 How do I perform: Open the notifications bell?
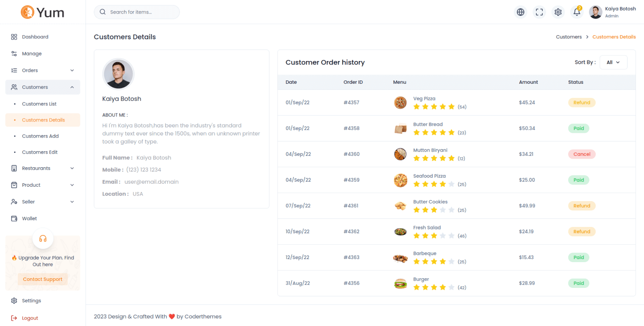coord(577,12)
